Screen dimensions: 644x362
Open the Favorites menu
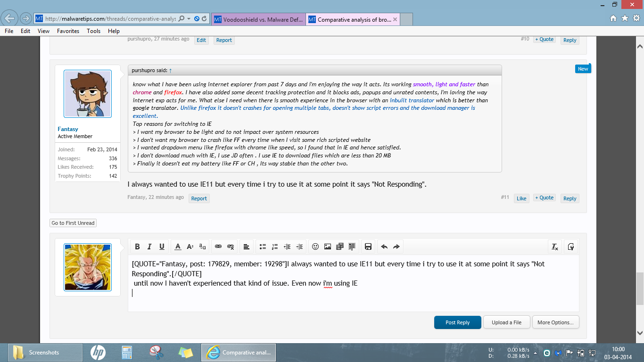point(68,31)
